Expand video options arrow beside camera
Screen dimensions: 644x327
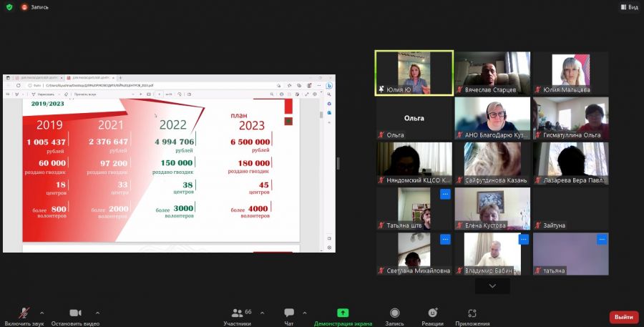click(x=97, y=313)
